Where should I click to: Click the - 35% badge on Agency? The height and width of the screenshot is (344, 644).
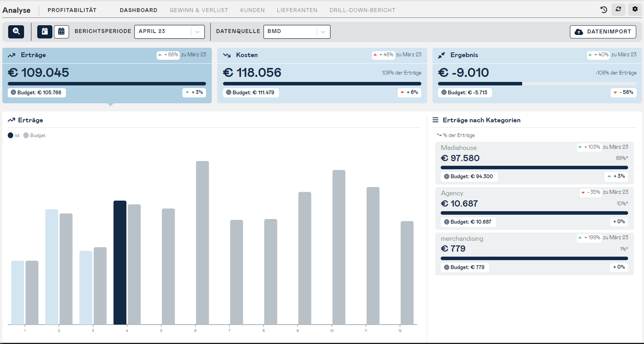click(x=590, y=192)
